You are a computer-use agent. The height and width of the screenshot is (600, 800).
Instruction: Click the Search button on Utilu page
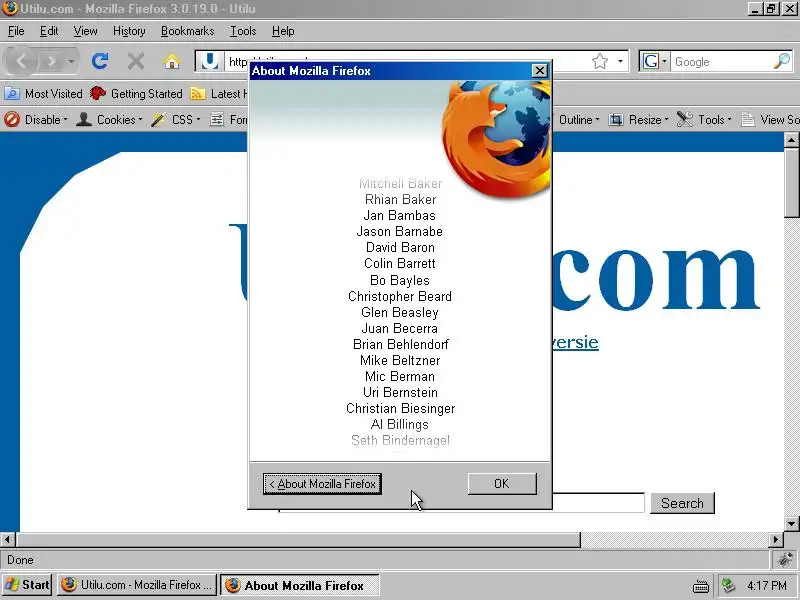682,503
